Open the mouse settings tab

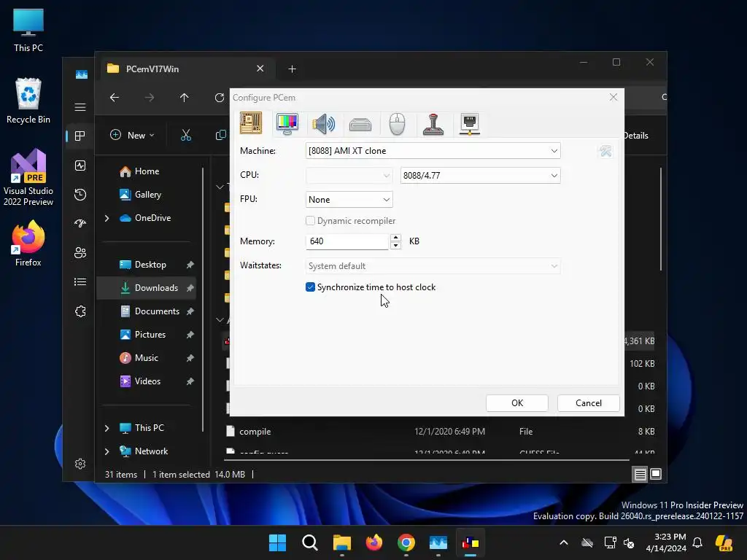[397, 124]
